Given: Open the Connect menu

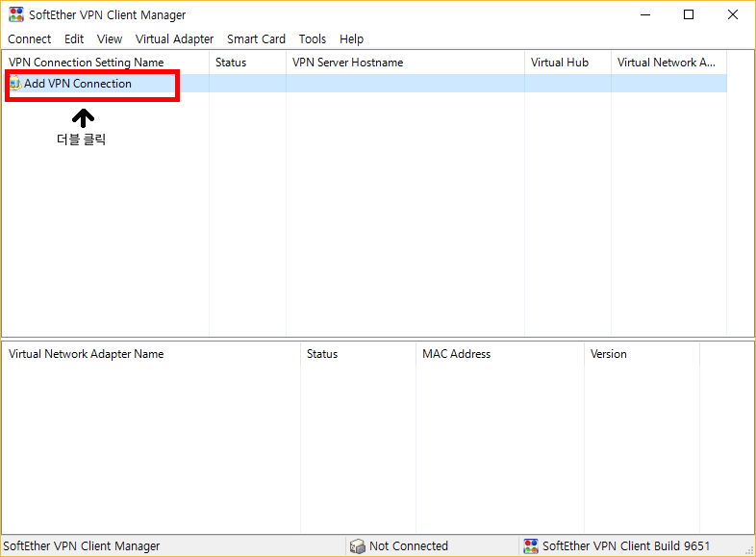Looking at the screenshot, I should pos(30,39).
